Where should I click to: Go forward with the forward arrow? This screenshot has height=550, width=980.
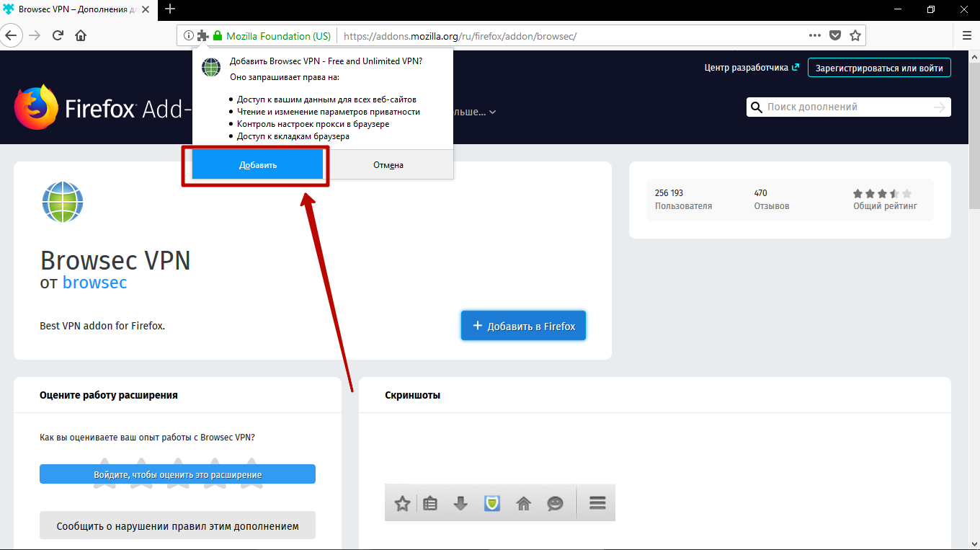point(35,35)
